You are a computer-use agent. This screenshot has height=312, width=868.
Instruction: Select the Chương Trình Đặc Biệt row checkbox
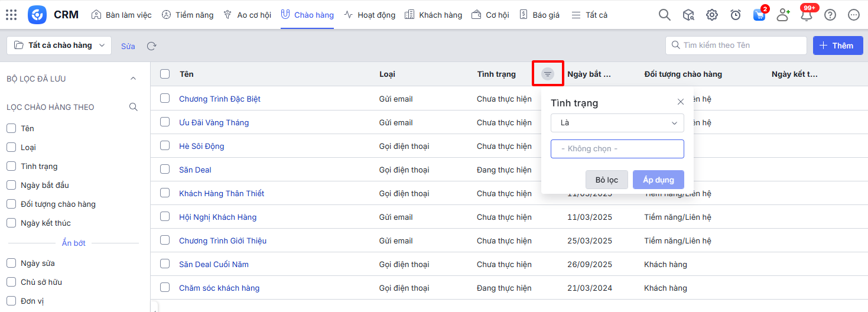[165, 99]
